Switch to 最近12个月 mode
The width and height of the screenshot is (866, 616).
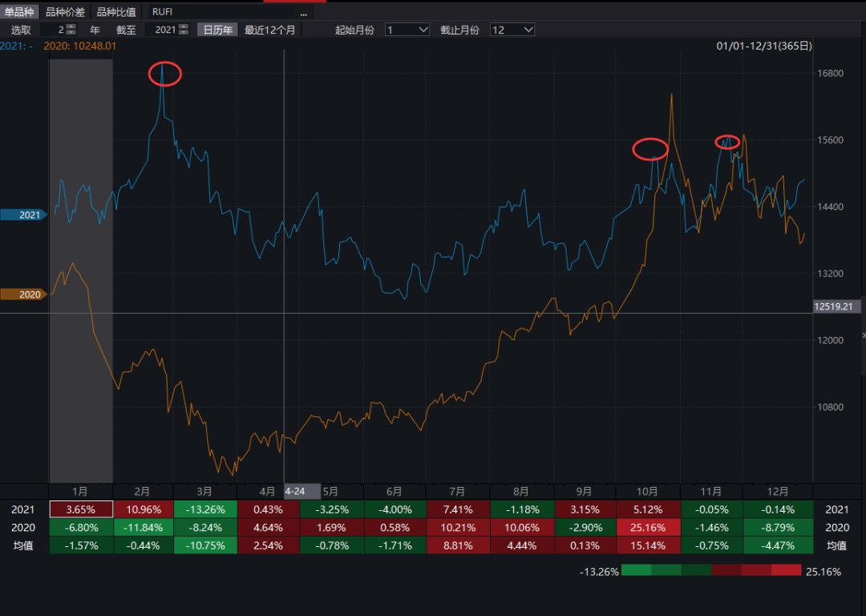click(x=270, y=30)
